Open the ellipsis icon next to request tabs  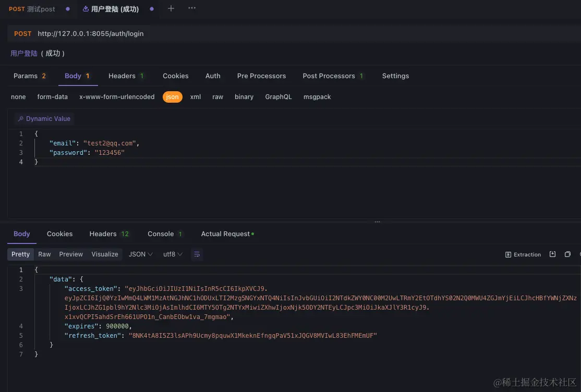(x=191, y=8)
